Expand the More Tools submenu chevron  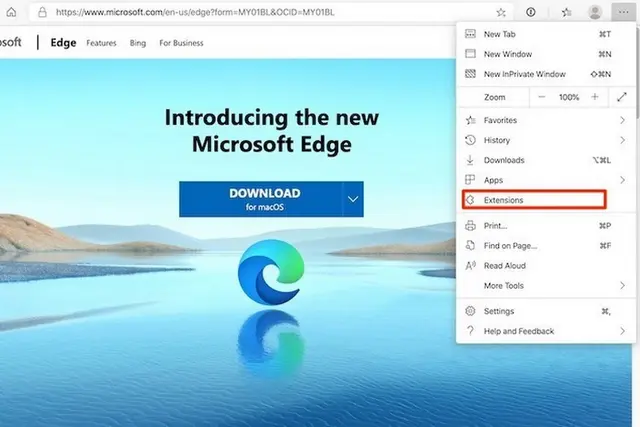coord(622,285)
